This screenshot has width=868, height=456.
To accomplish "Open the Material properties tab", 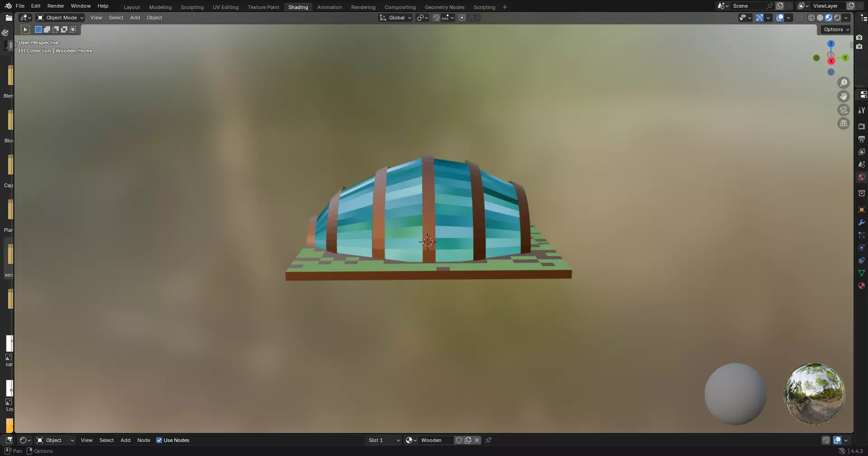I will point(862,286).
